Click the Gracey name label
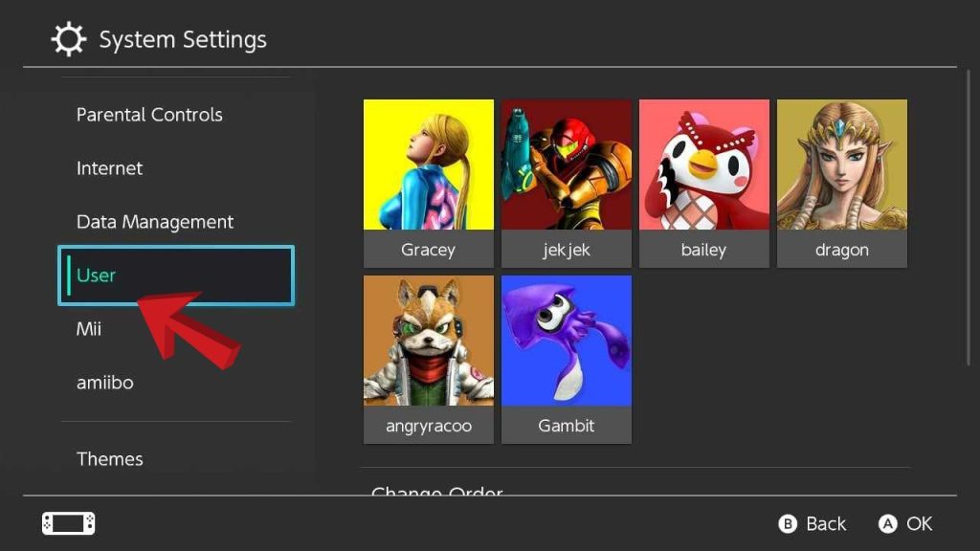 [428, 250]
